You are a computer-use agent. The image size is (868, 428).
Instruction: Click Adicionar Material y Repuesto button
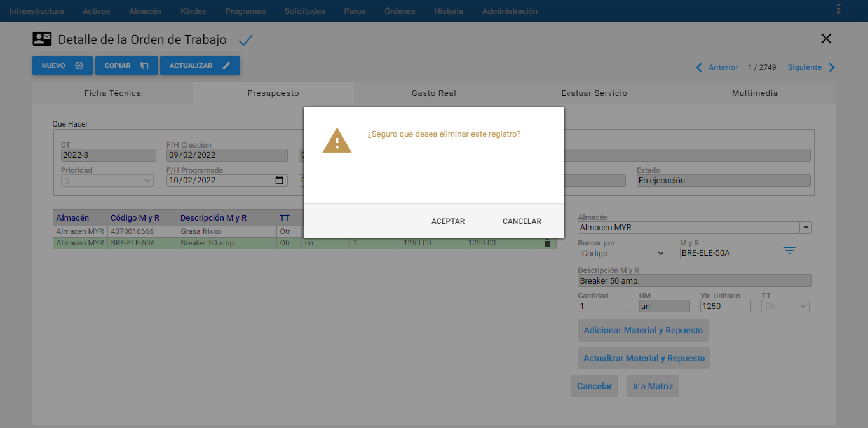pyautogui.click(x=643, y=330)
